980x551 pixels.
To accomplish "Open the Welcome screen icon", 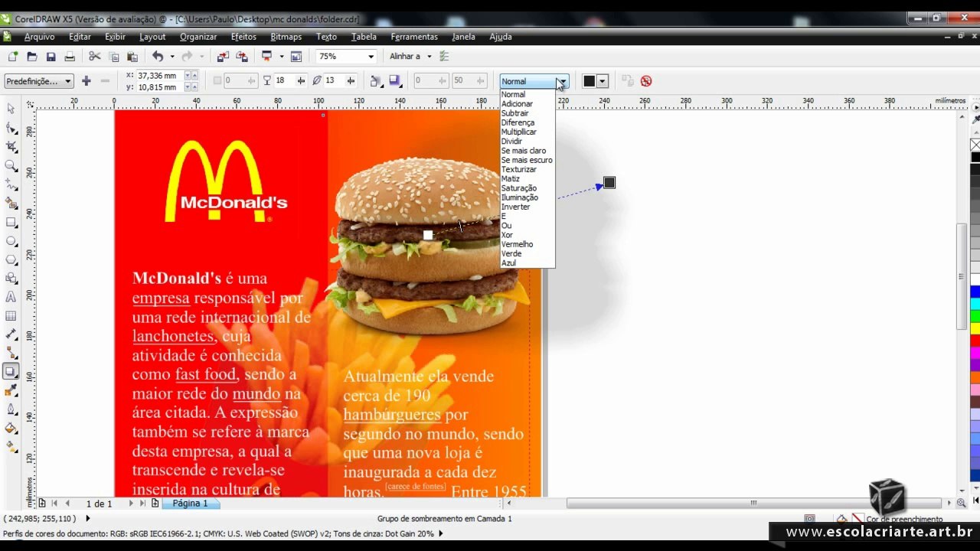I will click(296, 57).
